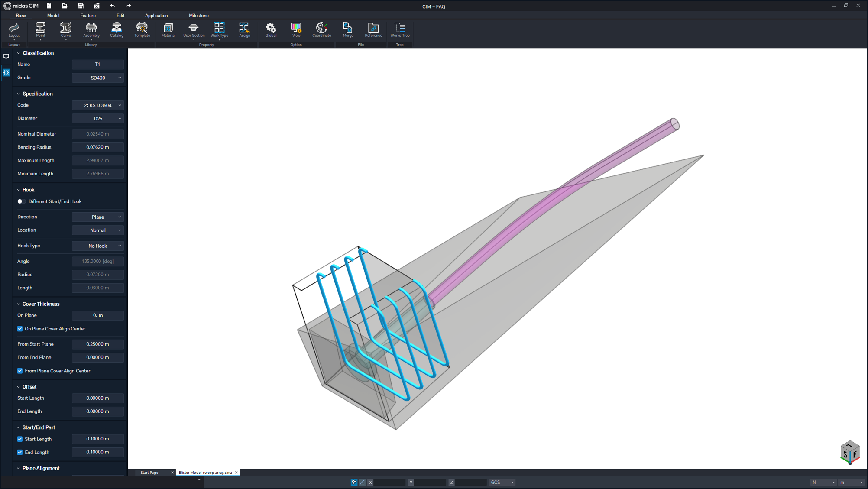The height and width of the screenshot is (489, 868).
Task: Collapse the Hook section
Action: 18,190
